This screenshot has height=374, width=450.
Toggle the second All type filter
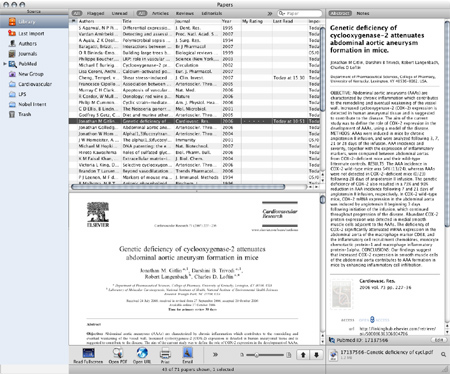[142, 13]
